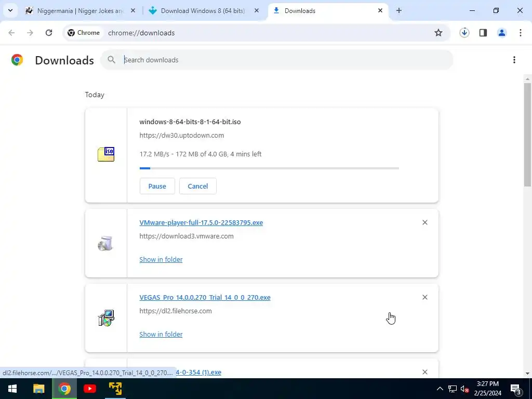Open a new tab with the plus button

click(398, 10)
